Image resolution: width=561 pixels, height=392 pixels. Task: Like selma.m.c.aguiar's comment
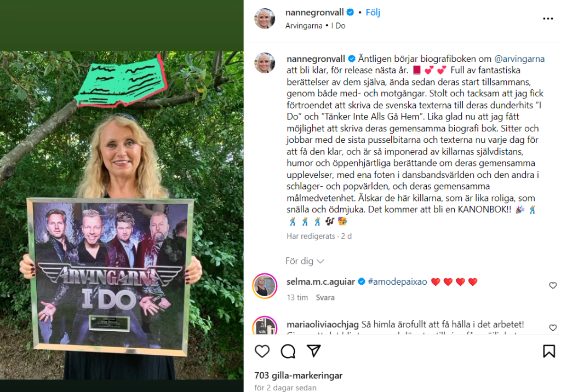[x=553, y=285]
